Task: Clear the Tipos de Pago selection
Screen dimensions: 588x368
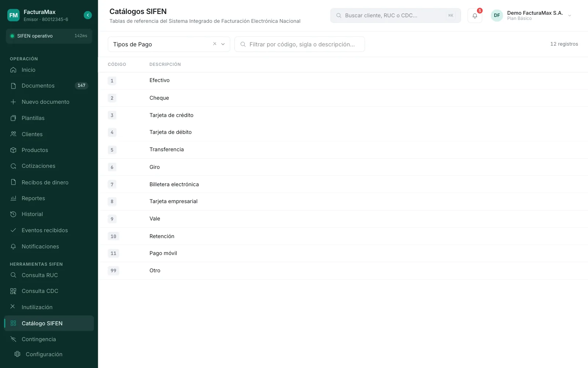Action: pos(215,44)
